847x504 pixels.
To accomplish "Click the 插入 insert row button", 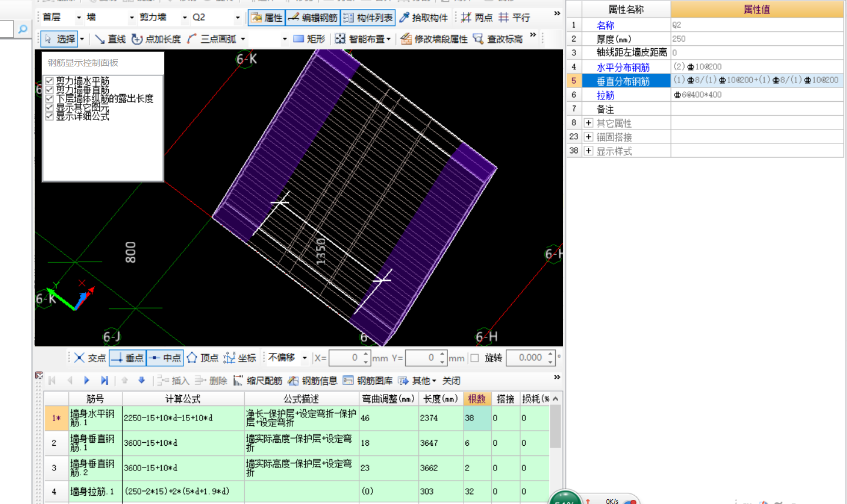I will click(174, 380).
